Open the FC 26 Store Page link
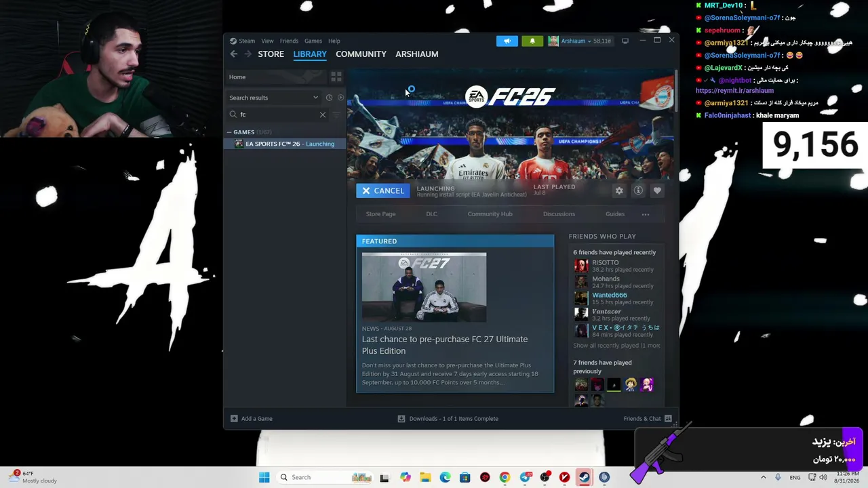Screen dimensions: 868x488 click(x=380, y=214)
